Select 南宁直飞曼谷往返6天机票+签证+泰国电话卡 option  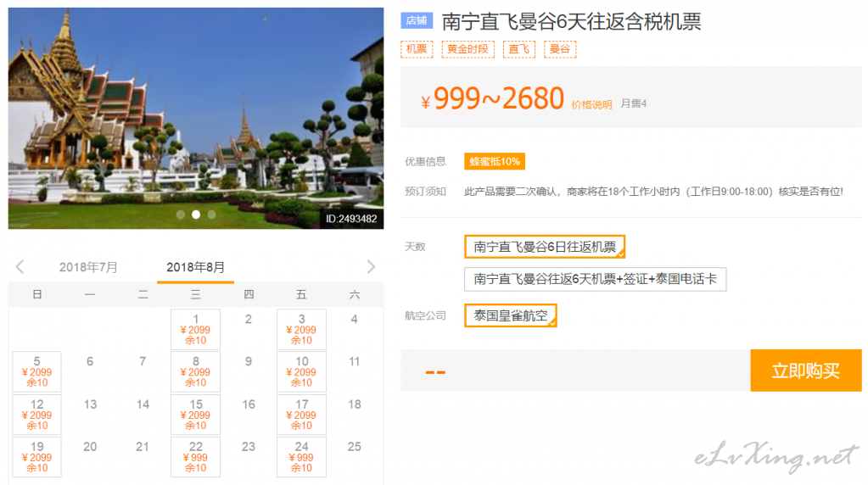[x=595, y=279]
